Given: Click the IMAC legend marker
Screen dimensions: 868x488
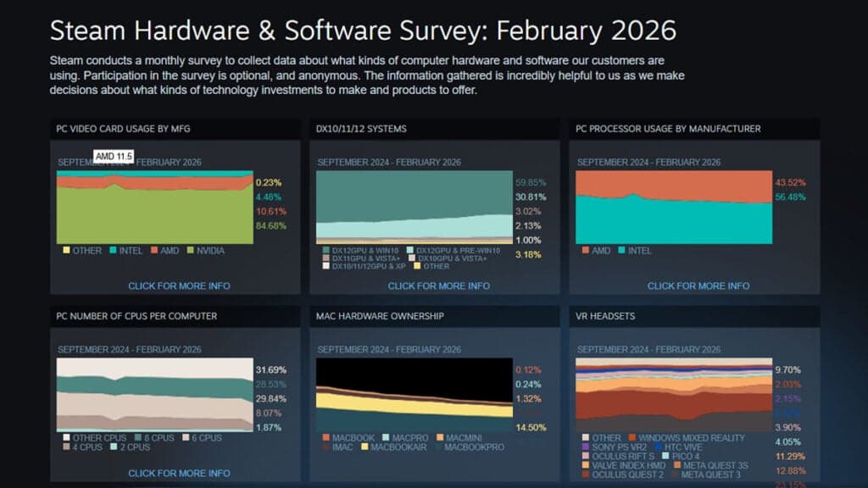Looking at the screenshot, I should [x=325, y=447].
